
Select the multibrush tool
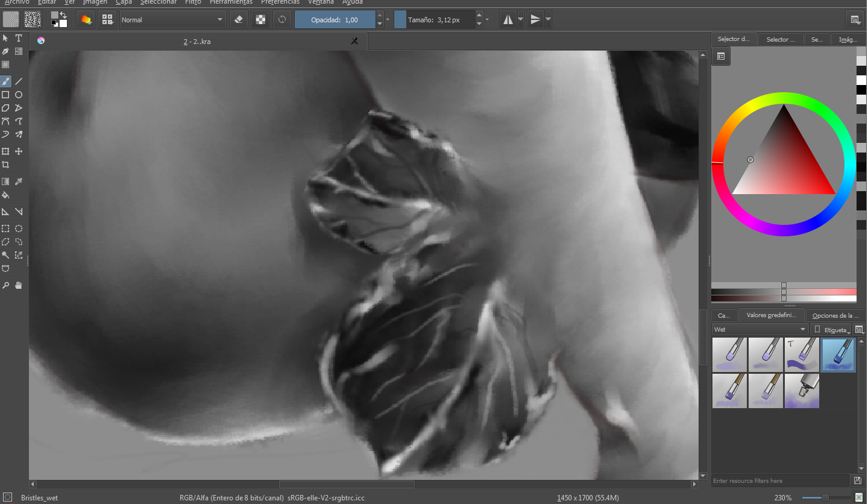tap(19, 134)
